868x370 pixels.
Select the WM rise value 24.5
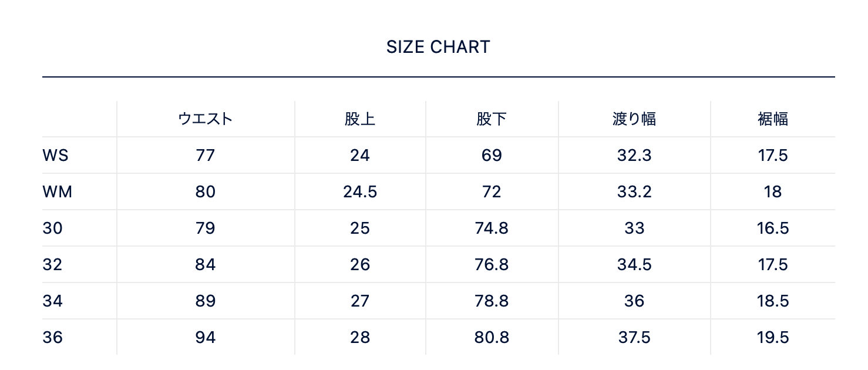click(360, 192)
